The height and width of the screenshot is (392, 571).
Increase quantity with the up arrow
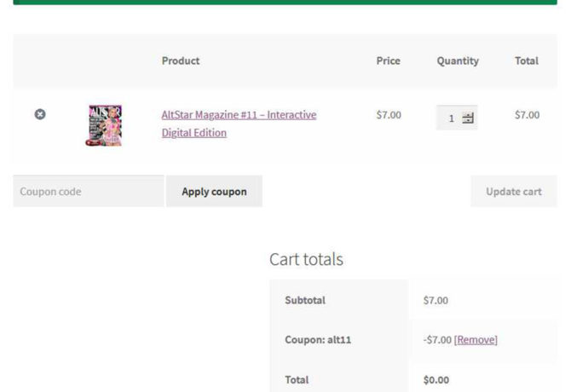point(468,116)
